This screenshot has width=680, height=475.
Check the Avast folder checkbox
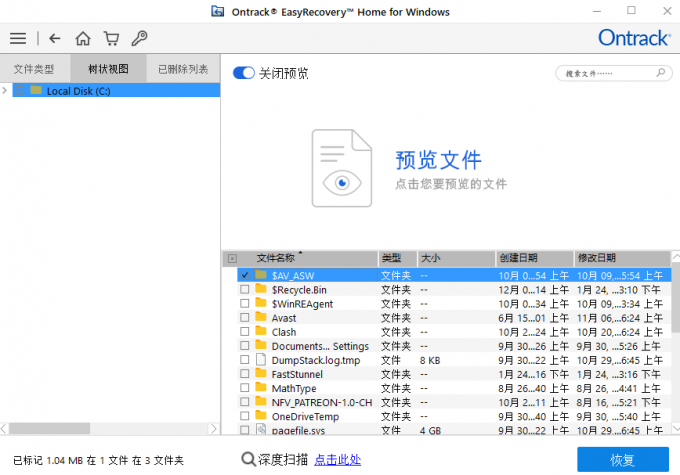click(x=245, y=317)
